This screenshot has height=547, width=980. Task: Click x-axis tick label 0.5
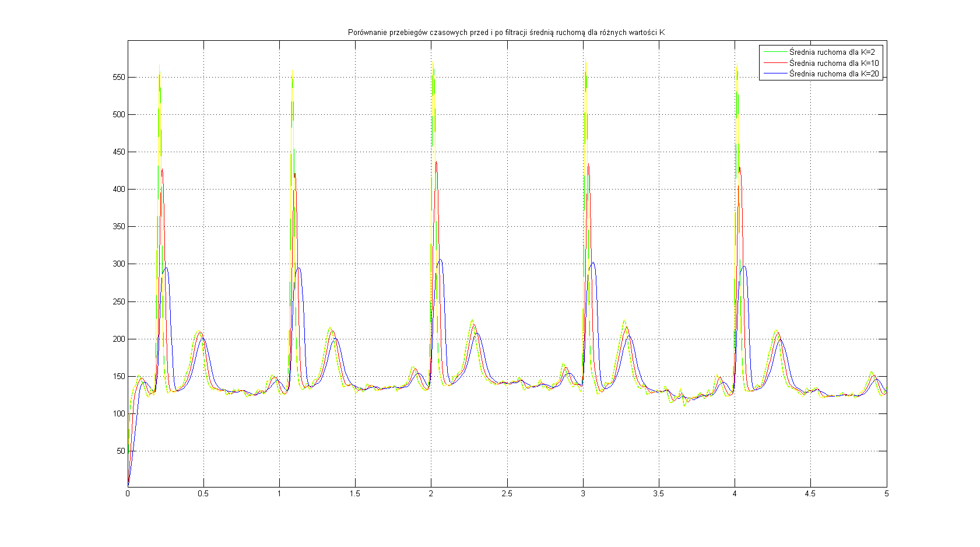203,494
